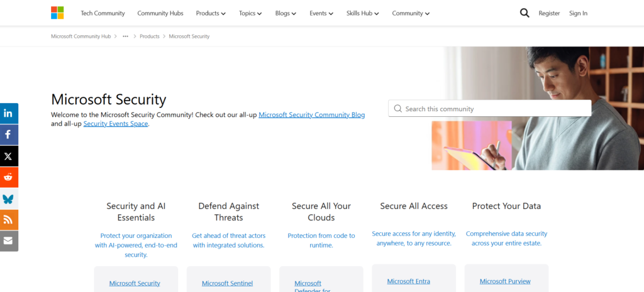
Task: Go to Microsoft Community Hub breadcrumb
Action: (81, 36)
